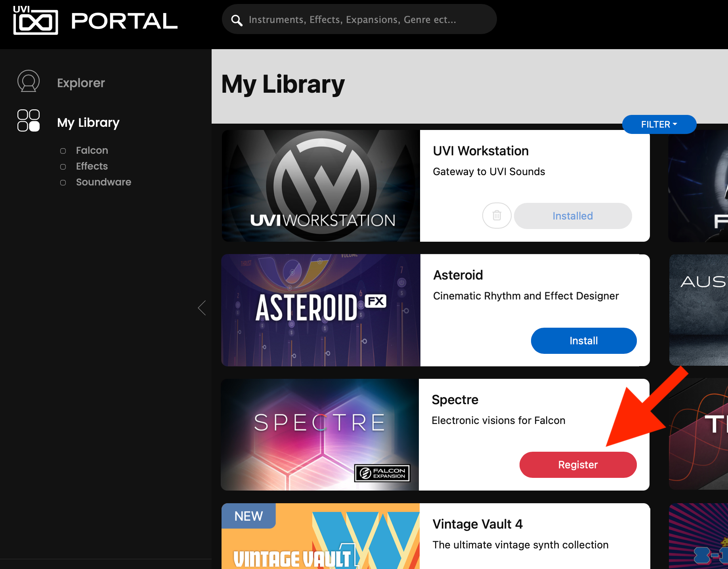Viewport: 728px width, 569px height.
Task: Select the Soundware filter bullet
Action: pyautogui.click(x=63, y=183)
